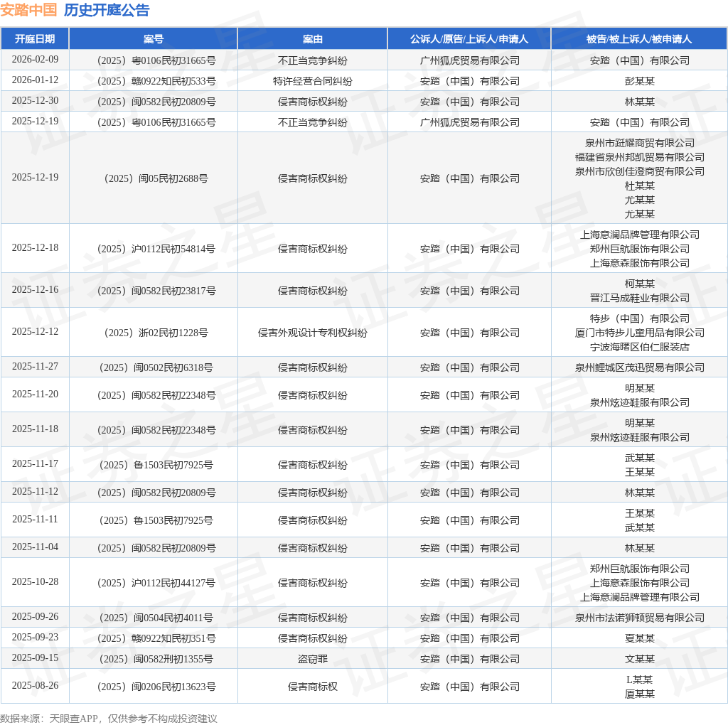
Task: Click defendant 福建省泉州邦凯贸易有限公司
Action: pos(639,157)
